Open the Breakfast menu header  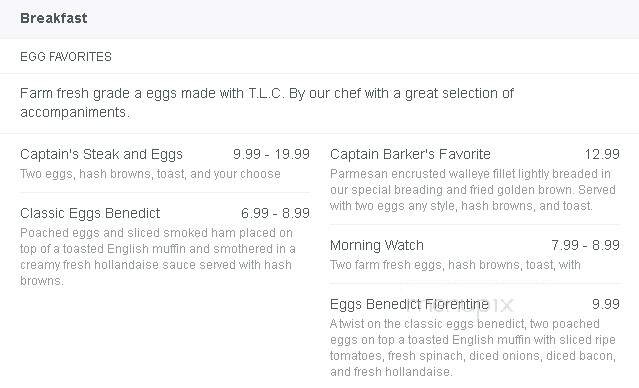[54, 18]
